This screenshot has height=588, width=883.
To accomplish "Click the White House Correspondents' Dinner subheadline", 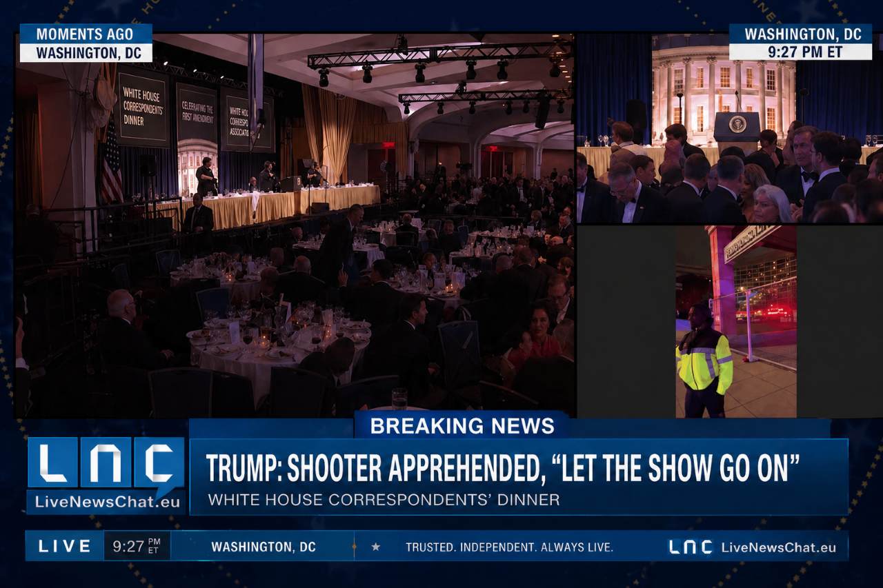I will tap(384, 500).
